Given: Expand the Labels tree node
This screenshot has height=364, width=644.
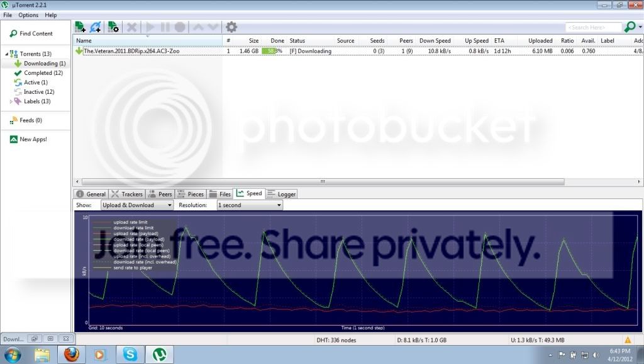Looking at the screenshot, I should [x=11, y=101].
